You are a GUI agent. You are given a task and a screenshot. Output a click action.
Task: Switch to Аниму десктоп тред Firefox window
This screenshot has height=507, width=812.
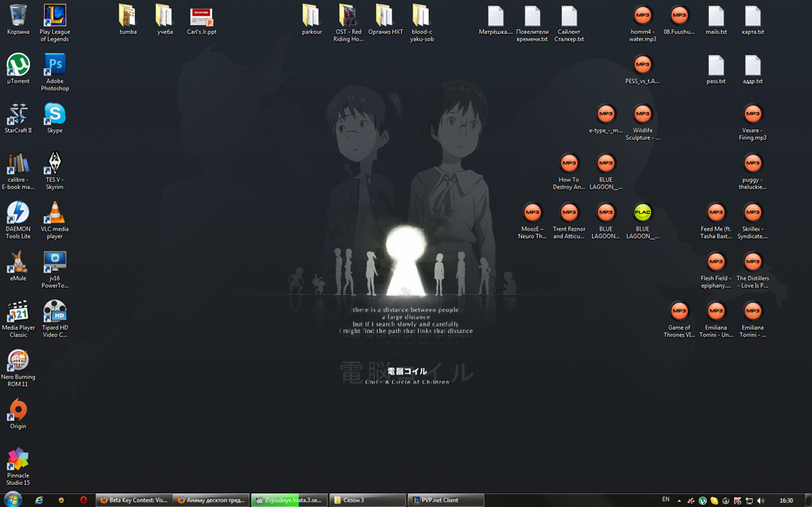click(211, 500)
